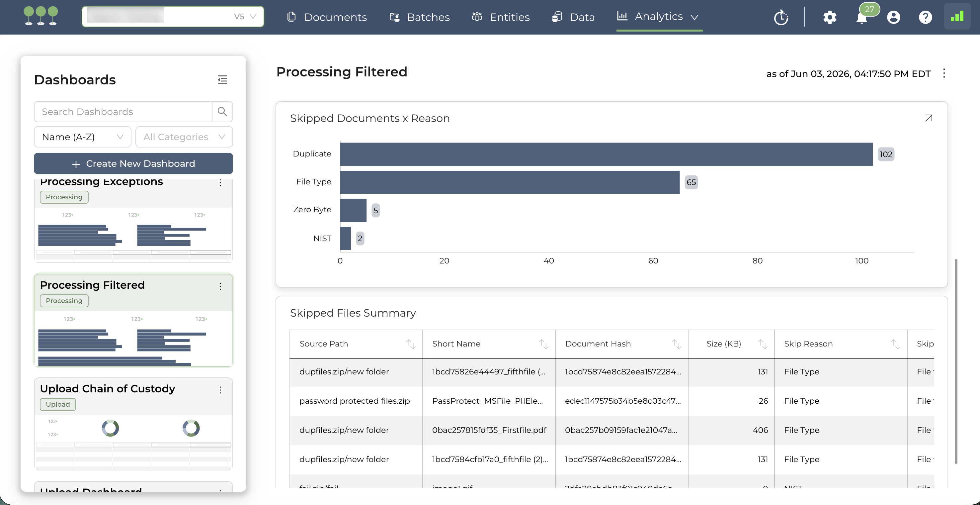Click Create New Dashboard button
The height and width of the screenshot is (505, 980).
[x=133, y=163]
